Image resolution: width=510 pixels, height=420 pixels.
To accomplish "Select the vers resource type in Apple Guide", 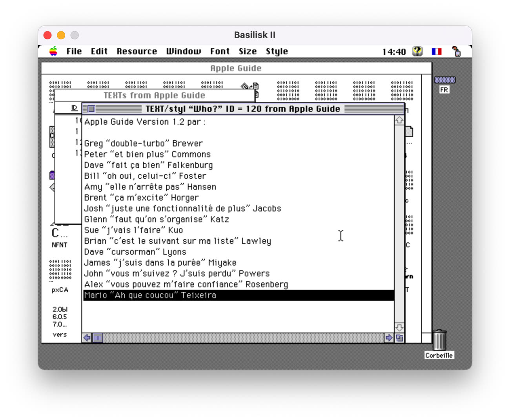I will click(60, 322).
